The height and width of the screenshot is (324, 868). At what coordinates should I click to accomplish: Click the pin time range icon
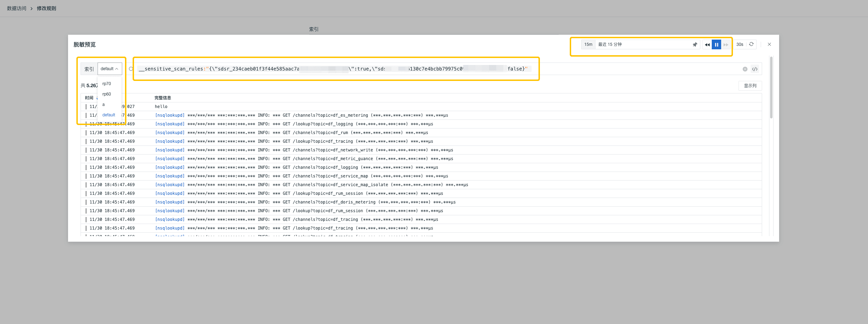point(695,44)
